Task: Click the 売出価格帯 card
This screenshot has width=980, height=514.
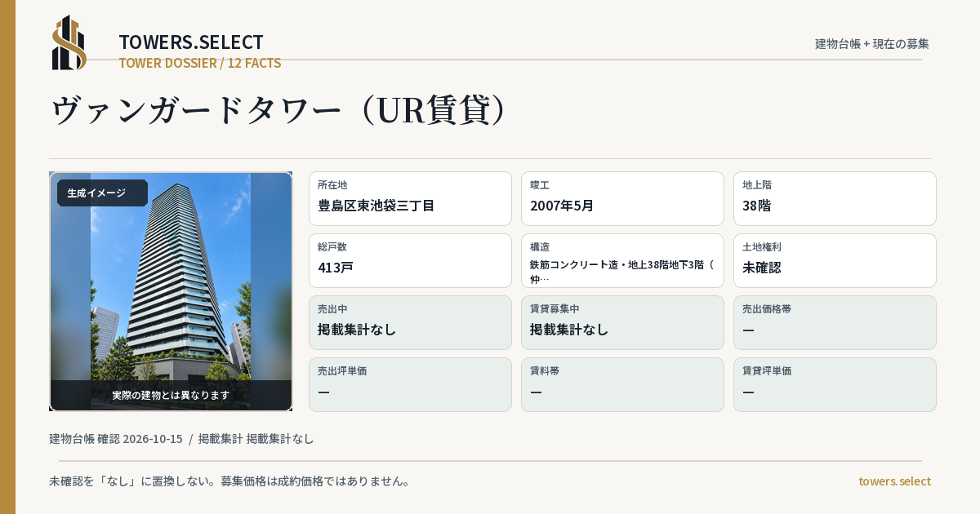Action: coord(835,322)
